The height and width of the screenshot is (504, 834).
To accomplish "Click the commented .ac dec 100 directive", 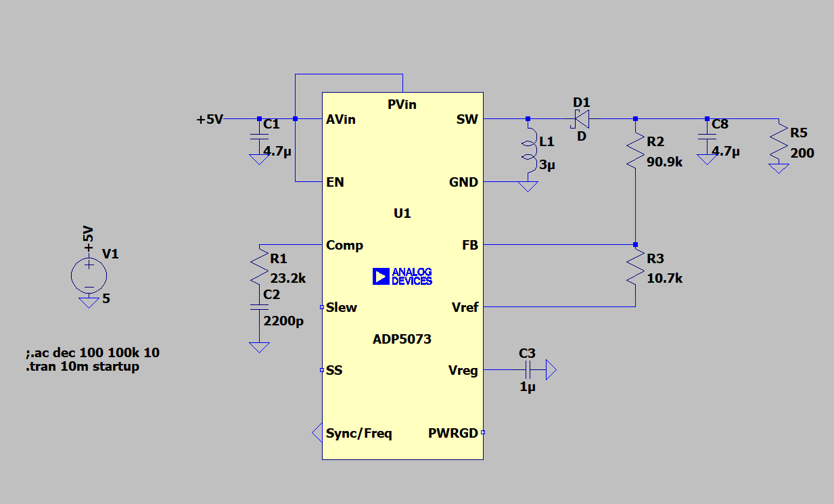I will 93,353.
